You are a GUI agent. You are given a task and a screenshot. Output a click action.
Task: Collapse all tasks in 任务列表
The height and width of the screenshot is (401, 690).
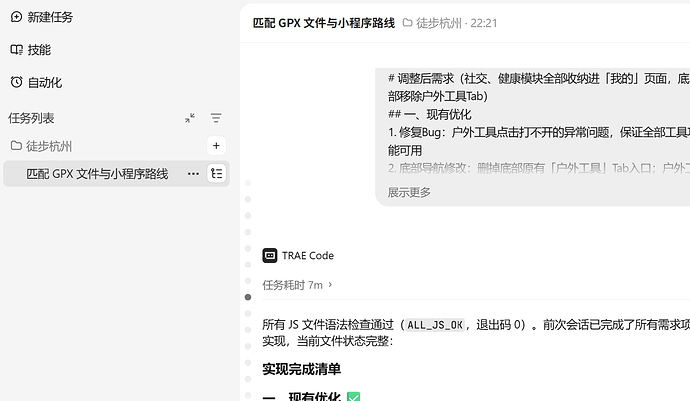click(190, 118)
